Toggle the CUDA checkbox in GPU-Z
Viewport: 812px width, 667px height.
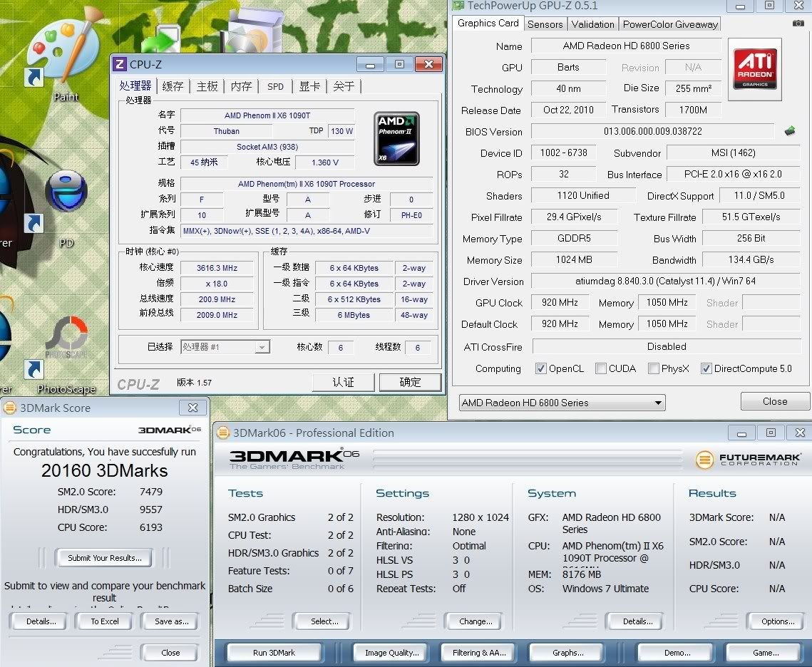click(x=601, y=368)
